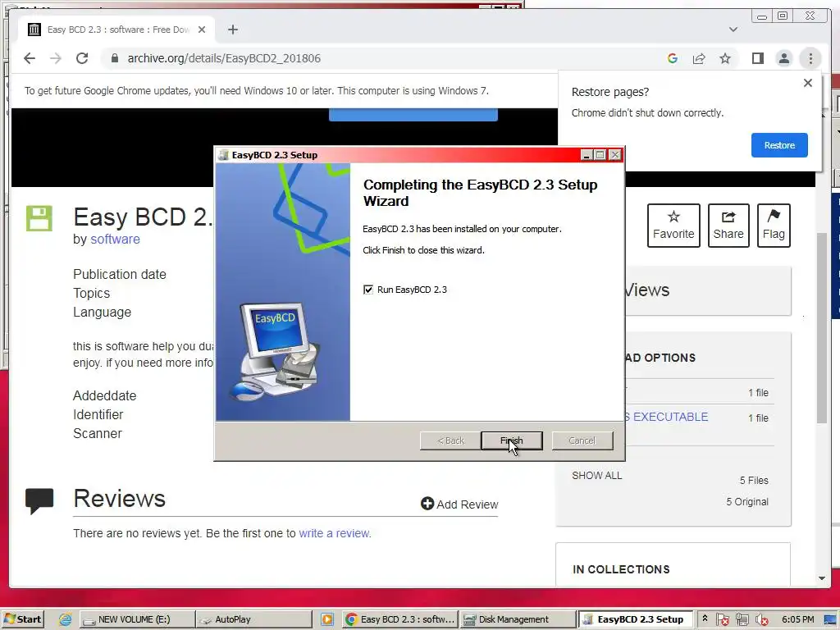The height and width of the screenshot is (630, 840).
Task: Click Share button on archive page
Action: [728, 226]
